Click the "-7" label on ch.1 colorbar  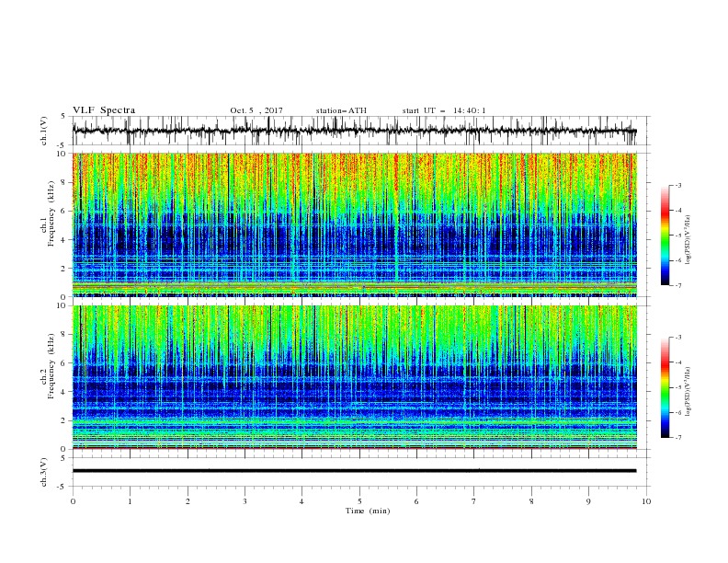click(678, 285)
